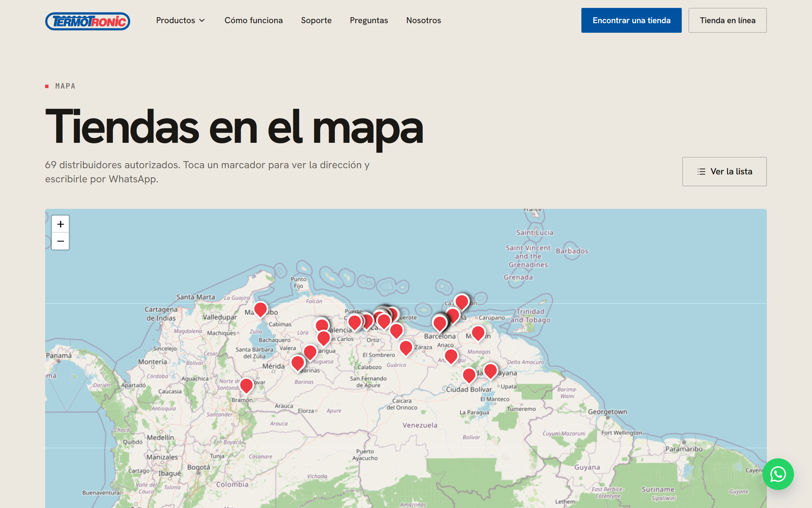Image resolution: width=812 pixels, height=508 pixels.
Task: Click the marker above Barcelona
Action: point(440,323)
